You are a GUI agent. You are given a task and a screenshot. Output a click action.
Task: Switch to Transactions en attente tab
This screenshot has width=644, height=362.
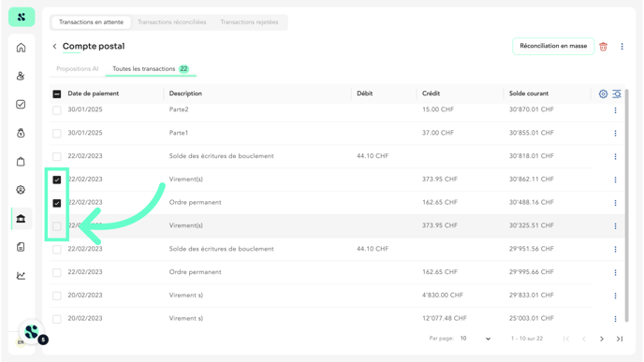(91, 22)
